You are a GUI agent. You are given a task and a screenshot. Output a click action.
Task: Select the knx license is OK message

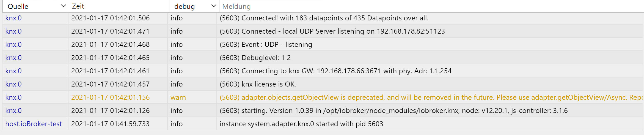click(258, 84)
